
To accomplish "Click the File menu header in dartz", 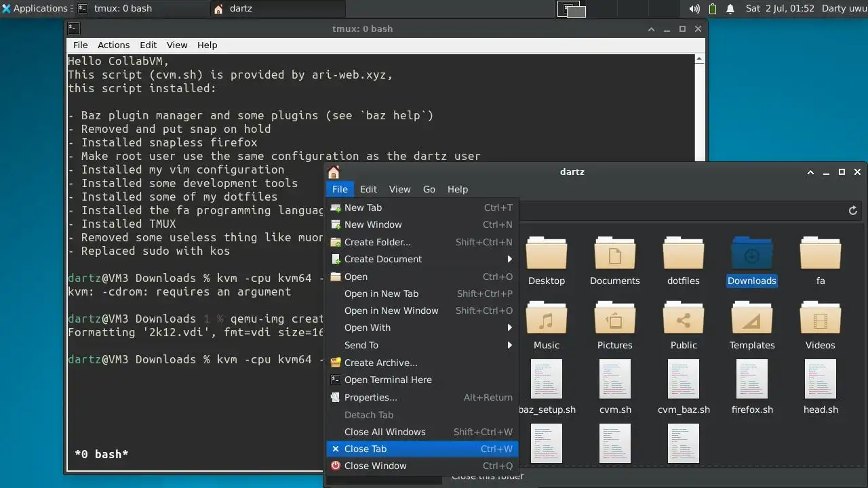I will (x=340, y=189).
